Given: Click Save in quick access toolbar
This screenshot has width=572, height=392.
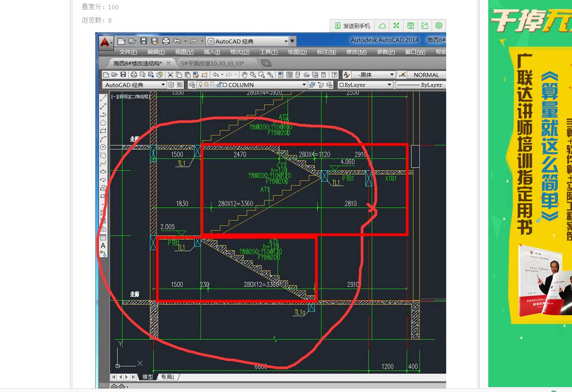Looking at the screenshot, I should [x=144, y=41].
